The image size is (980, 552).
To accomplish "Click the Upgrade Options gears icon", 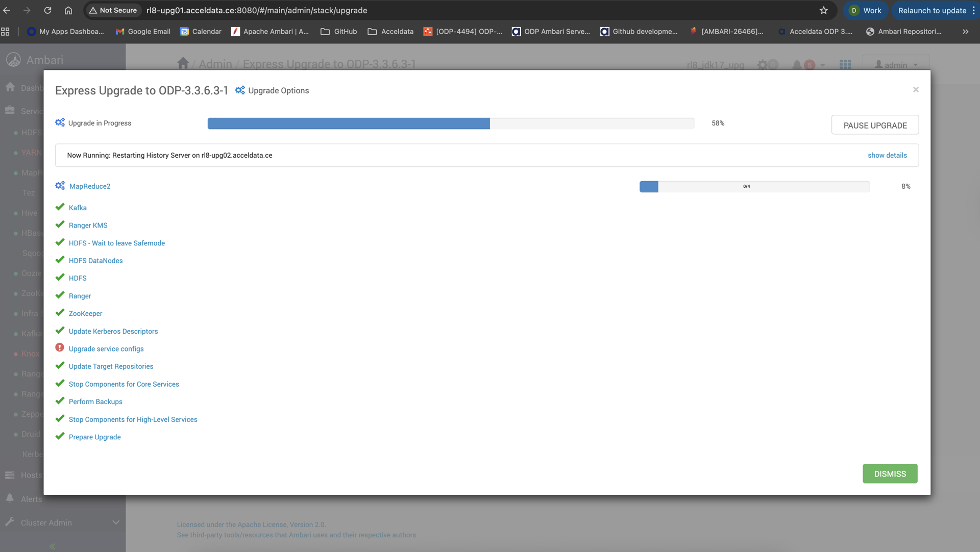I will coord(240,90).
